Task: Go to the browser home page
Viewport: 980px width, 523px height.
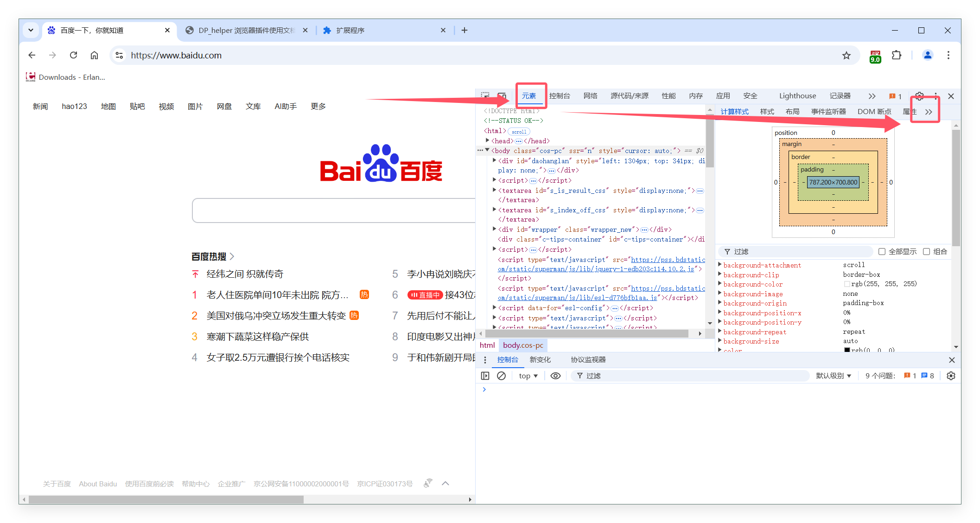Action: click(94, 56)
